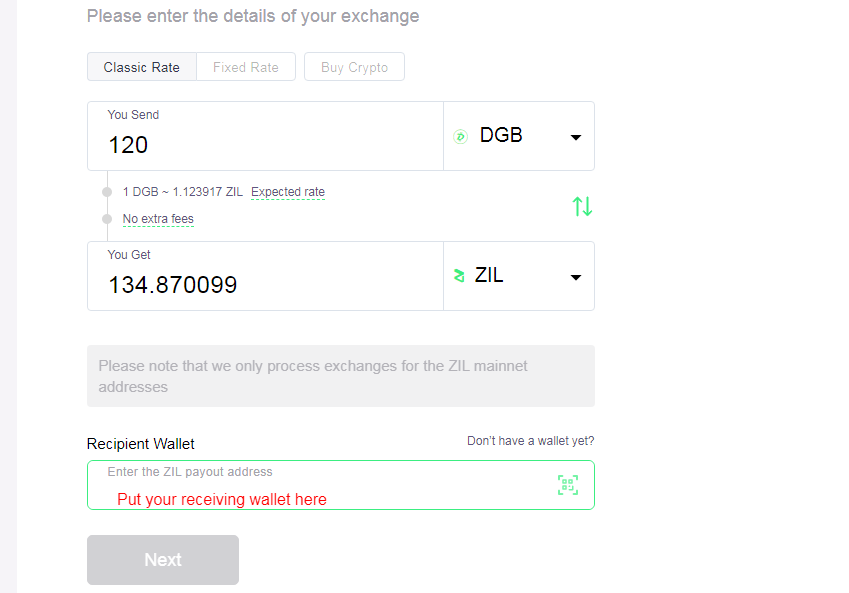
Task: Focus the You Send amount field
Action: (265, 136)
